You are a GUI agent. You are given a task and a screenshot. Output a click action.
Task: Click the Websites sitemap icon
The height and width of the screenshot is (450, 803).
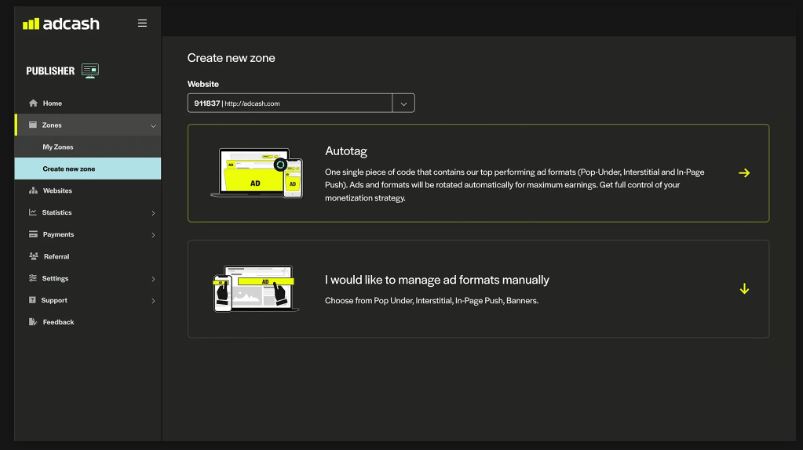pos(33,191)
